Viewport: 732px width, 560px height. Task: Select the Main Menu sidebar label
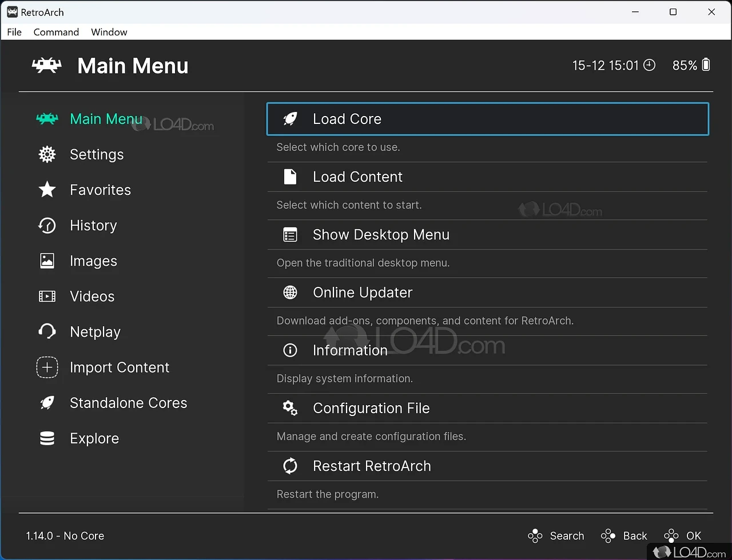(x=106, y=119)
